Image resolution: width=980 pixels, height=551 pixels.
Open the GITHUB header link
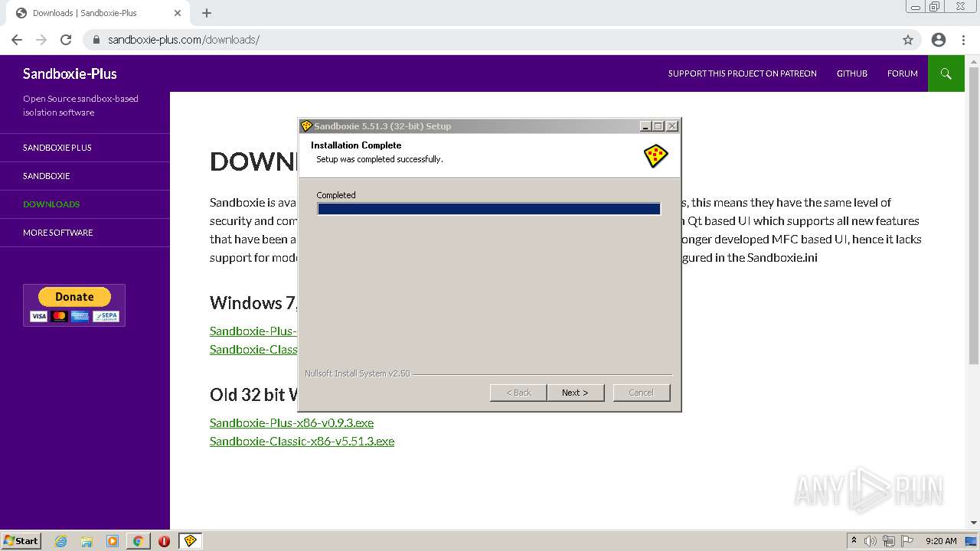(x=852, y=73)
